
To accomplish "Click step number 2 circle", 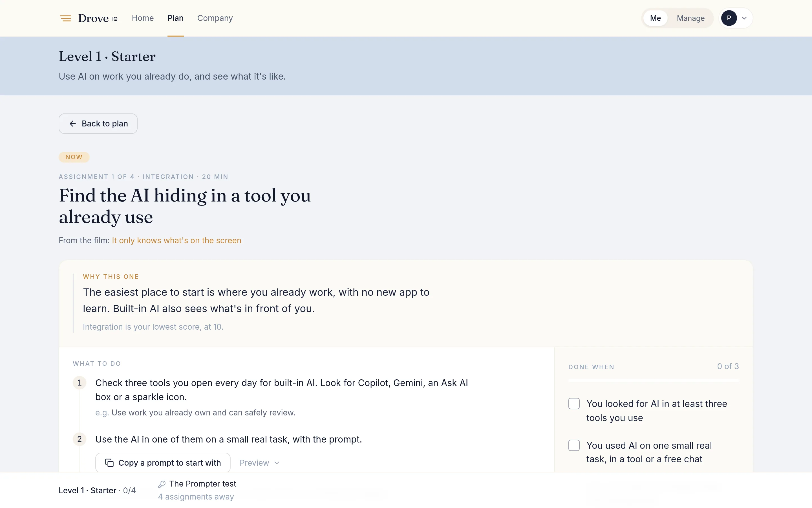I will [x=80, y=439].
